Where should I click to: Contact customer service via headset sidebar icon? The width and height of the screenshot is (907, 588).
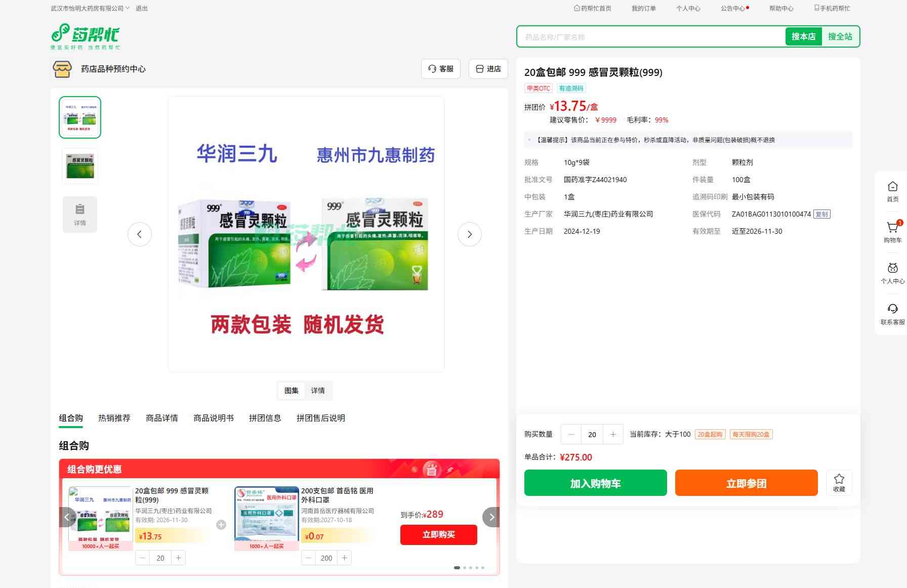pos(892,310)
